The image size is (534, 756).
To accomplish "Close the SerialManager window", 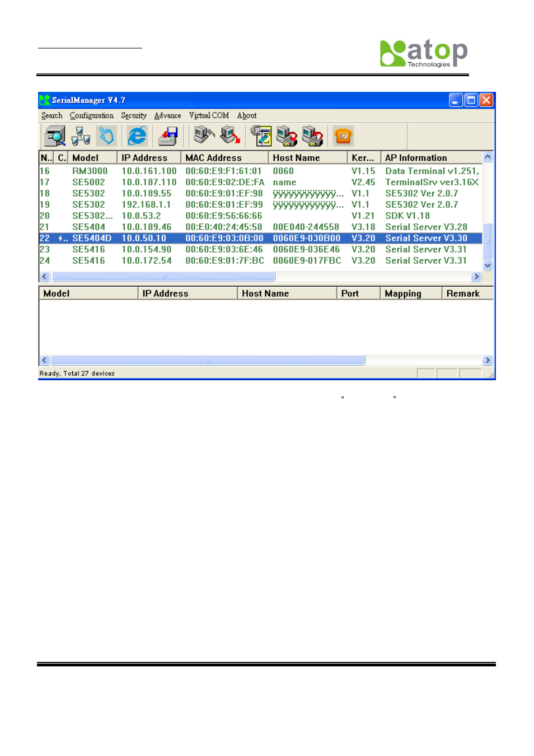I will click(486, 100).
